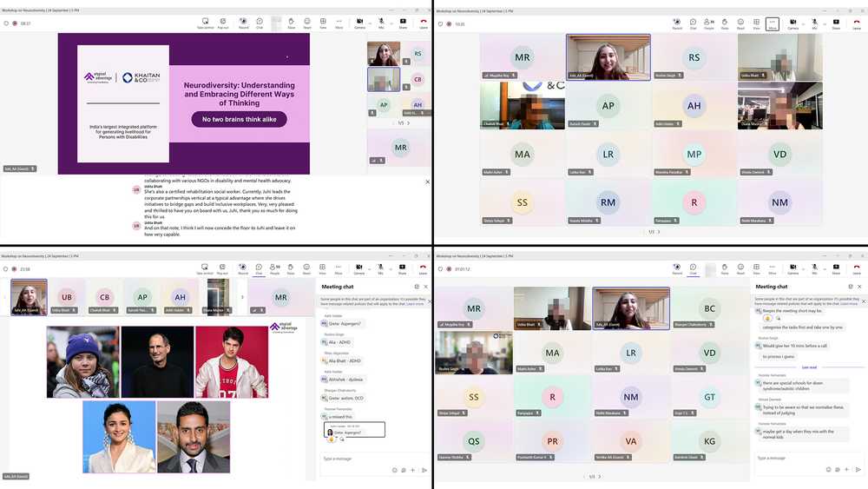Open More menu in bottom-right meeting window
The height and width of the screenshot is (489, 868).
pos(773,269)
